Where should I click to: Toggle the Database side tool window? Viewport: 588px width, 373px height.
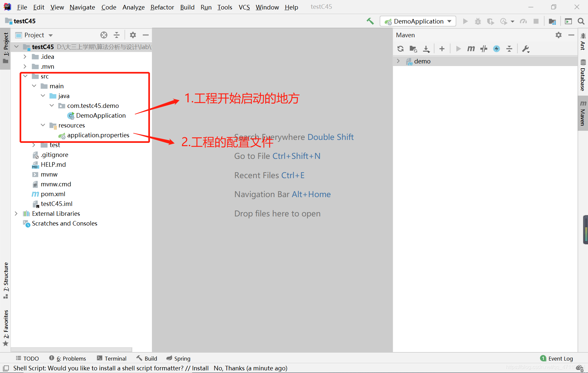pos(583,75)
